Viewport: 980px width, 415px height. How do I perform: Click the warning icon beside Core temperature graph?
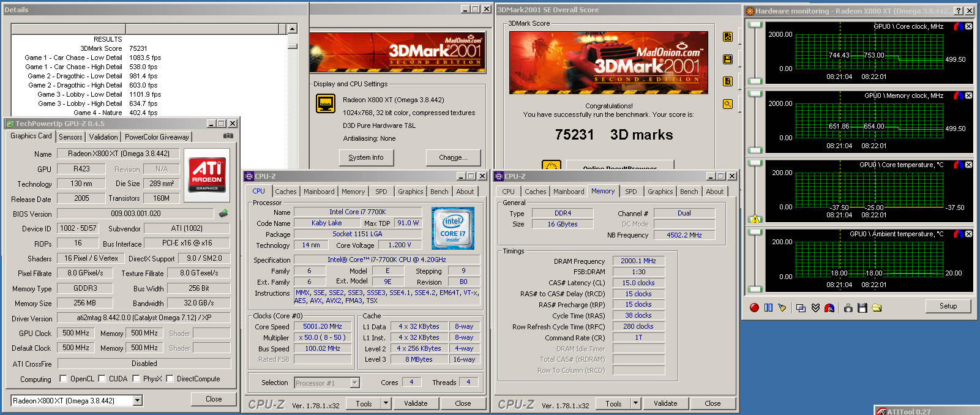pyautogui.click(x=755, y=219)
